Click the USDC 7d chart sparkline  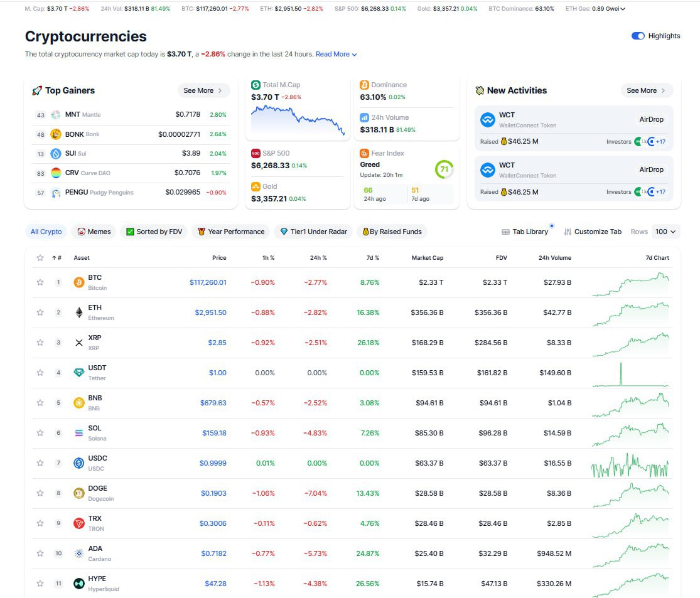[x=630, y=466]
